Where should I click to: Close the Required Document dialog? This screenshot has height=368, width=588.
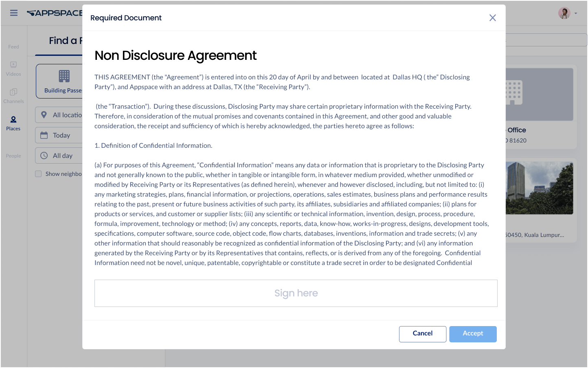[x=492, y=18]
